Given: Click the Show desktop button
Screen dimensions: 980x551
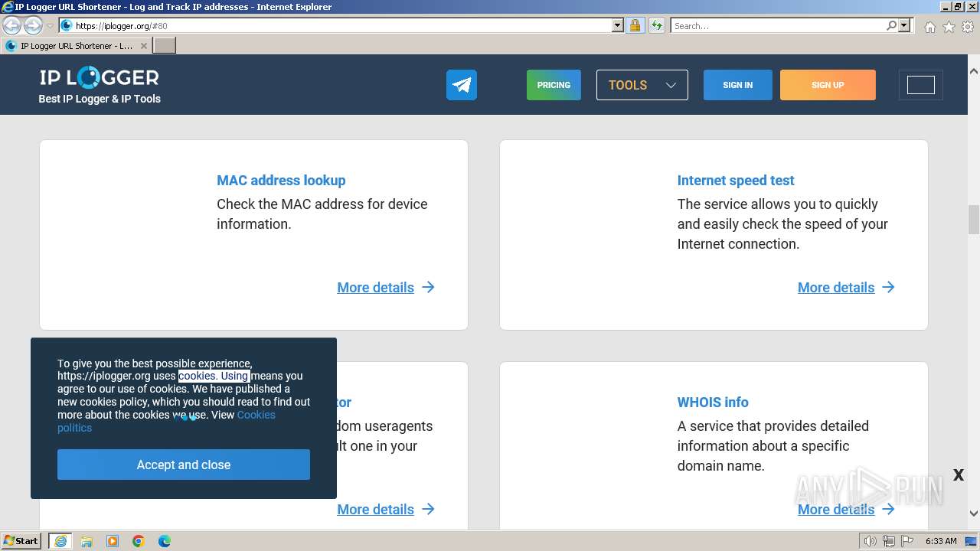Looking at the screenshot, I should (972, 541).
